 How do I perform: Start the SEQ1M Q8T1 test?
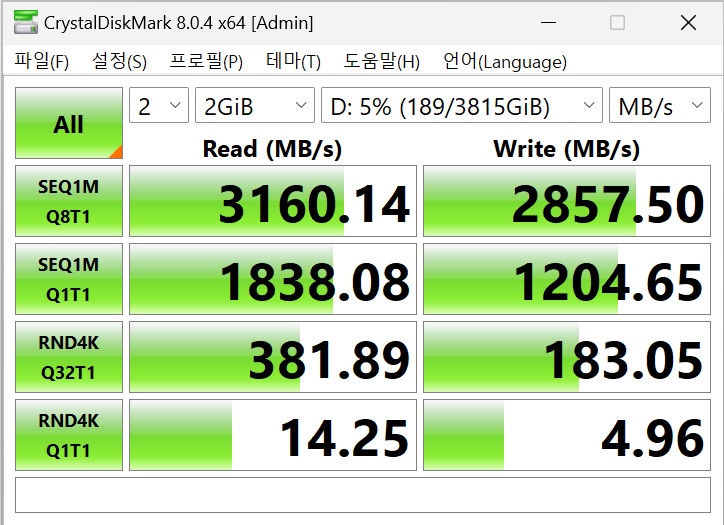click(x=69, y=201)
